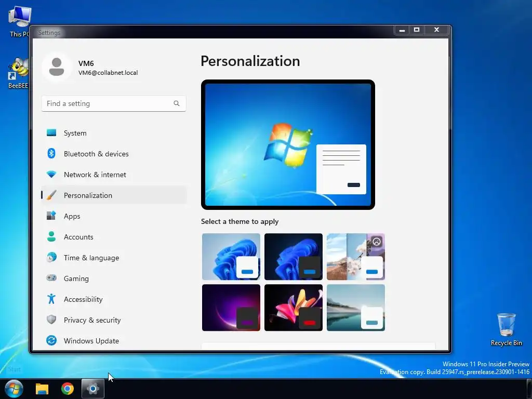The width and height of the screenshot is (532, 399).
Task: Open the Start orb on the taskbar
Action: pyautogui.click(x=14, y=389)
